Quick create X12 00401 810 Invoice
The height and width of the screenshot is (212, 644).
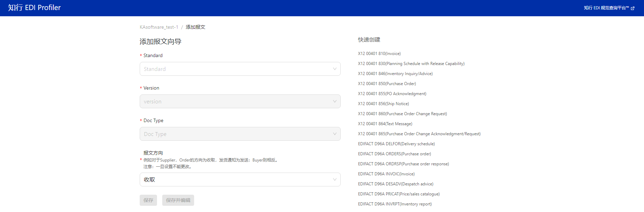379,54
